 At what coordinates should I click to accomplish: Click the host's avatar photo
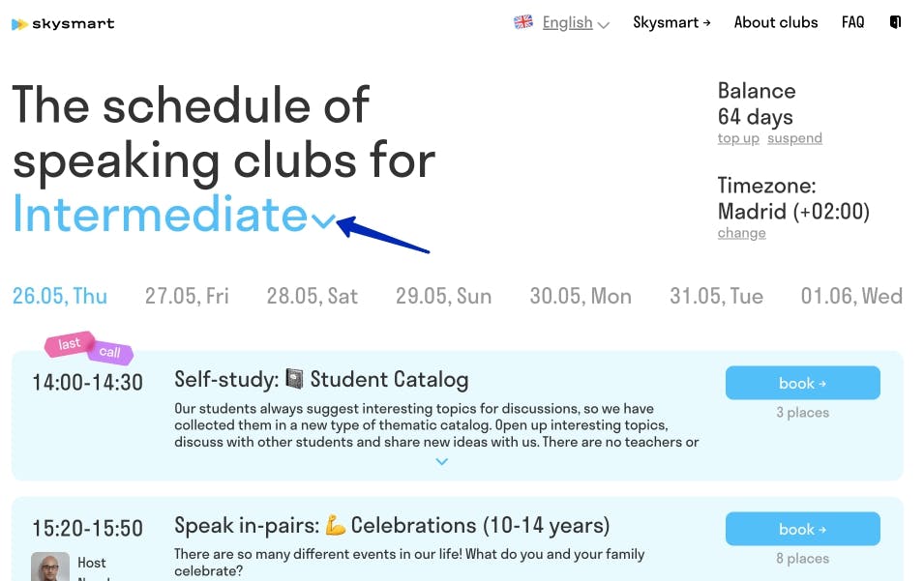pos(50,567)
